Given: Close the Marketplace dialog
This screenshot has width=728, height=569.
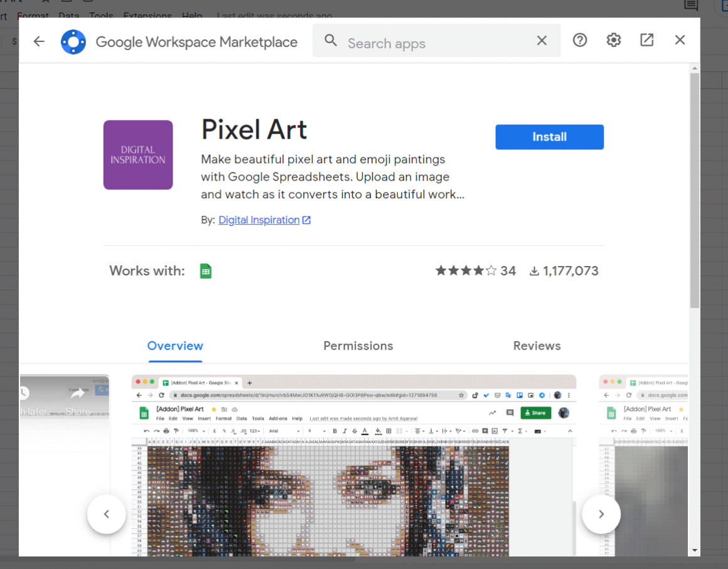Looking at the screenshot, I should pos(680,40).
